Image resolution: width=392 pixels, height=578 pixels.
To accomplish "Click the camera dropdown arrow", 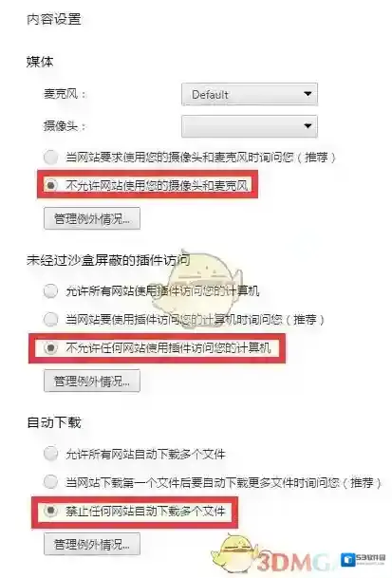I will (x=308, y=125).
